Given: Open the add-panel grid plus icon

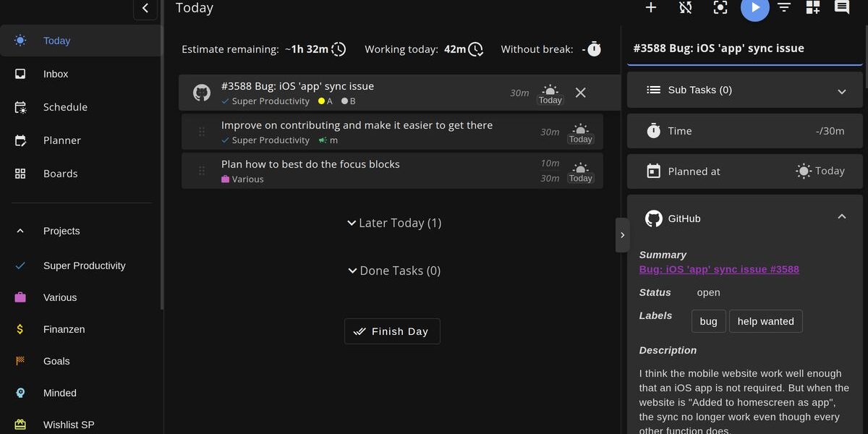Looking at the screenshot, I should [x=813, y=7].
